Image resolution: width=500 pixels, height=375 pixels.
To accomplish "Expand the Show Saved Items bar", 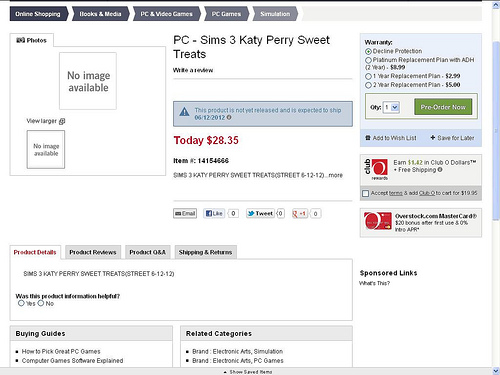I will point(248,372).
